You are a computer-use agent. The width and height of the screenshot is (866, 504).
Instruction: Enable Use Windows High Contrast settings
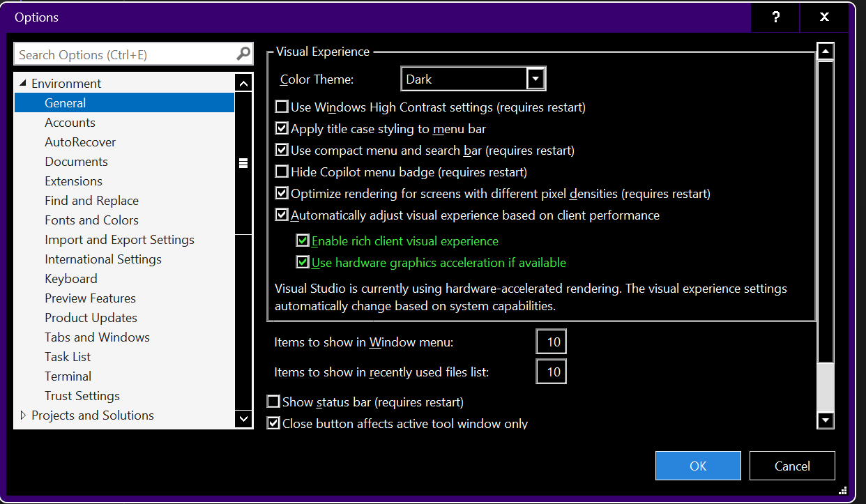(282, 107)
